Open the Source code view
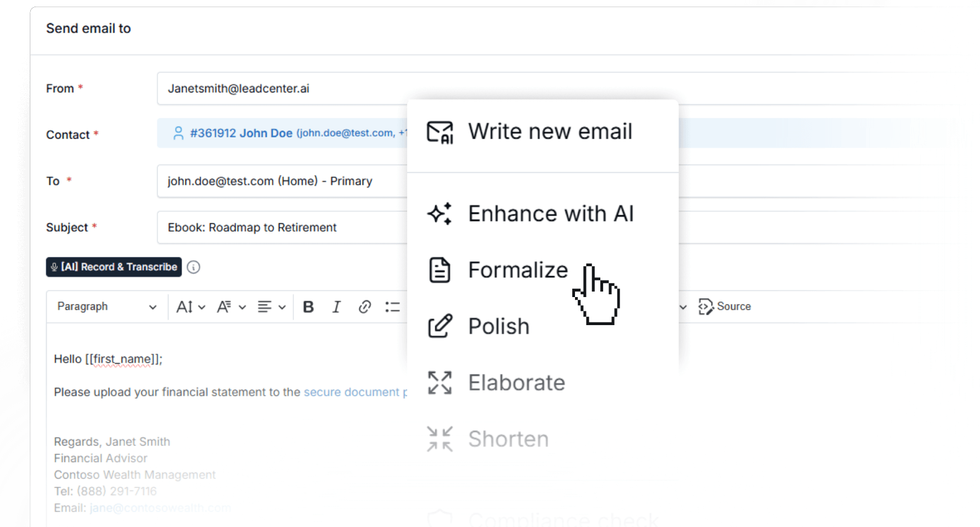 click(x=724, y=306)
